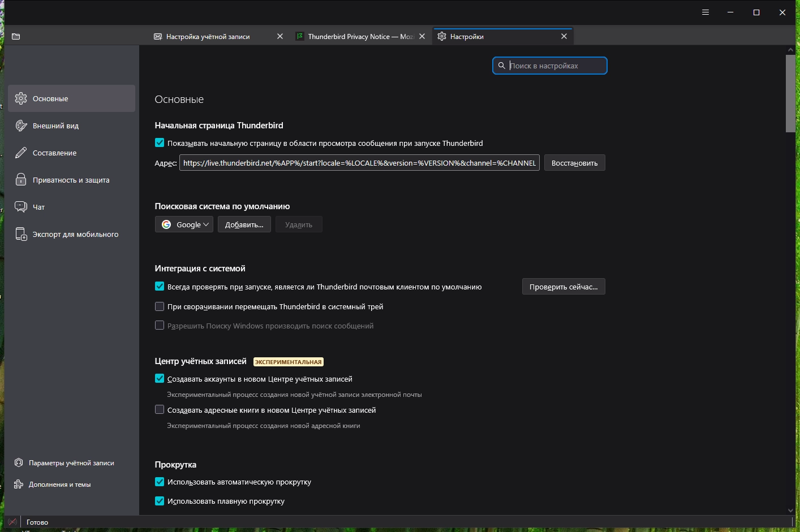The width and height of the screenshot is (800, 532).
Task: Open Чат settings category
Action: coord(72,207)
